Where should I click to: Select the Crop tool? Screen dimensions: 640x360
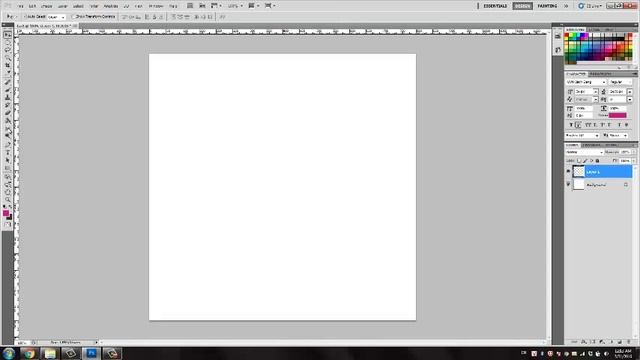7,65
